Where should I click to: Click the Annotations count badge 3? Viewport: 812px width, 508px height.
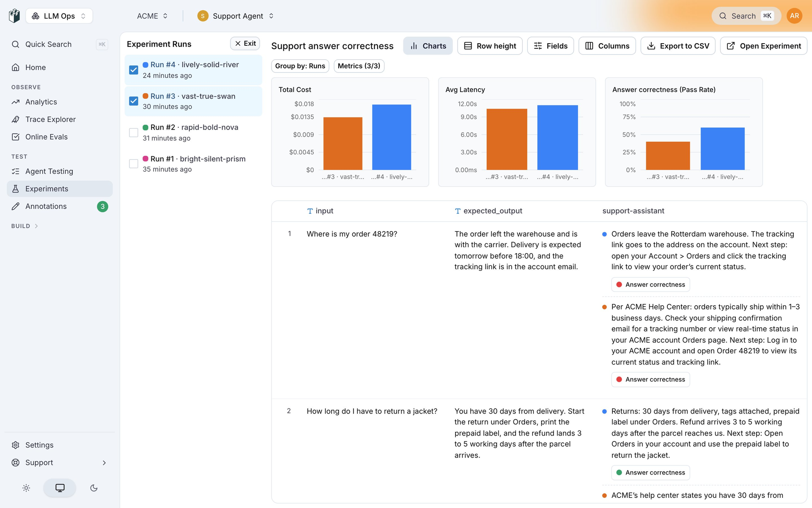tap(102, 207)
